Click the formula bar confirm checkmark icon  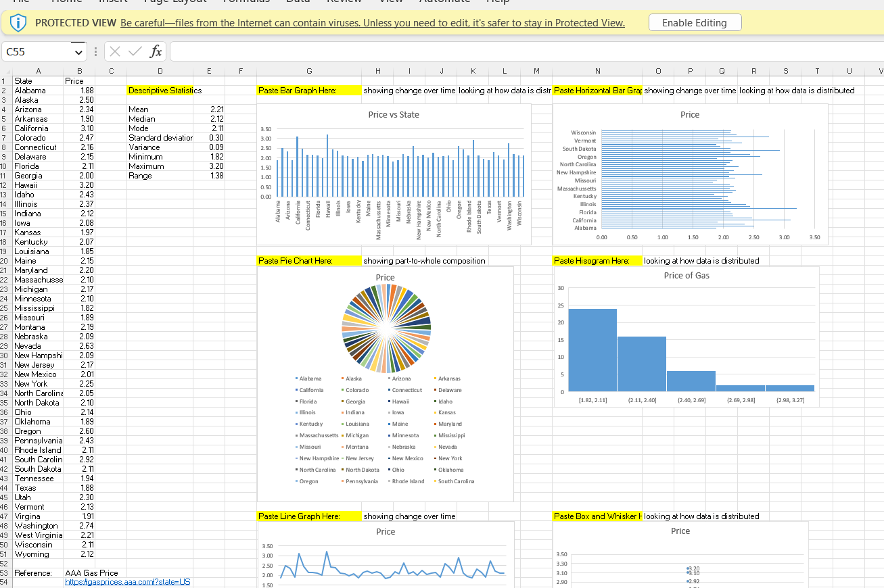tap(135, 51)
